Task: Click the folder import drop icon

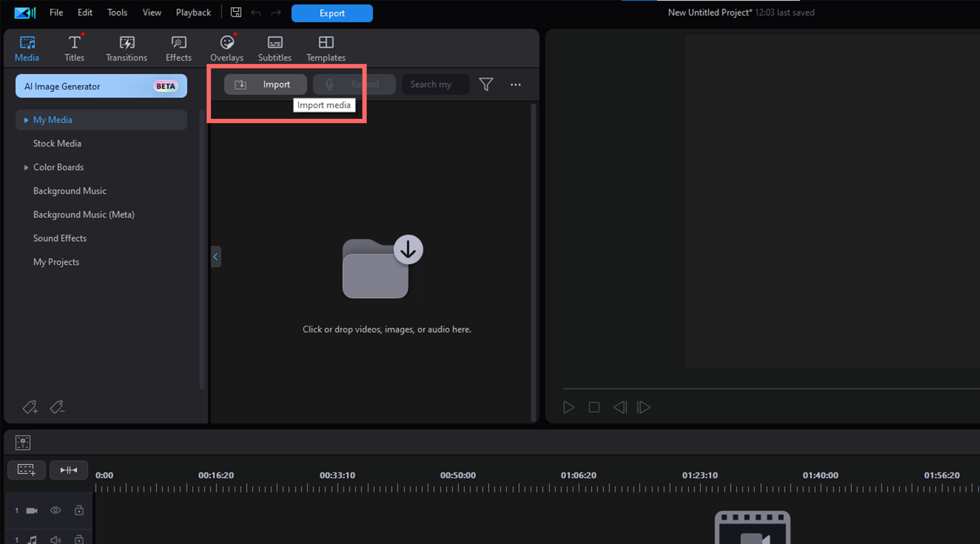Action: pyautogui.click(x=382, y=267)
